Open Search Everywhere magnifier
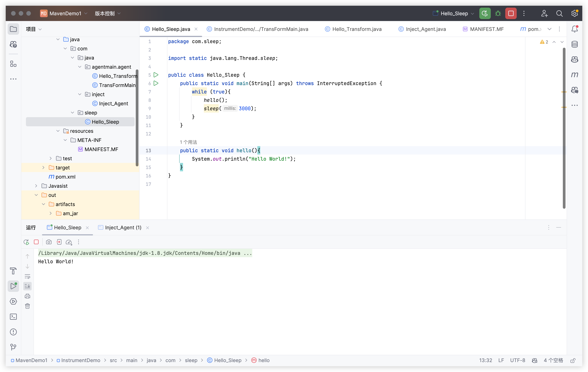This screenshot has height=372, width=588. 559,13
